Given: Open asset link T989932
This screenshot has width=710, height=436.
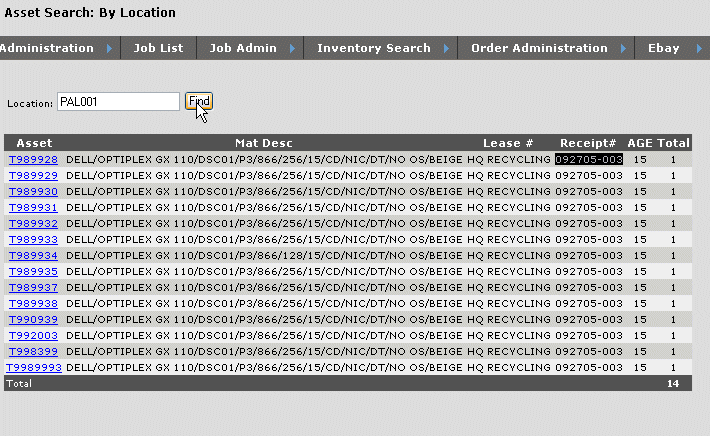Looking at the screenshot, I should pyautogui.click(x=34, y=223).
